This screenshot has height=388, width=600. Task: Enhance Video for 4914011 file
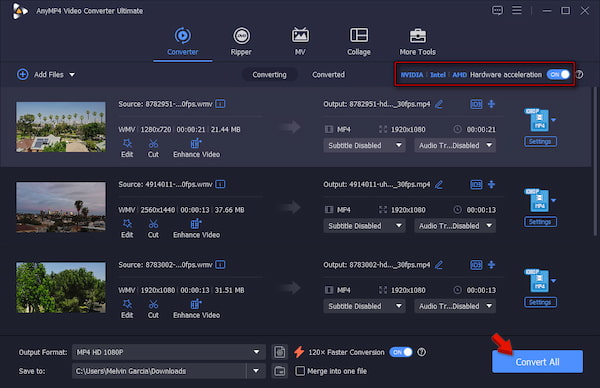tap(196, 229)
